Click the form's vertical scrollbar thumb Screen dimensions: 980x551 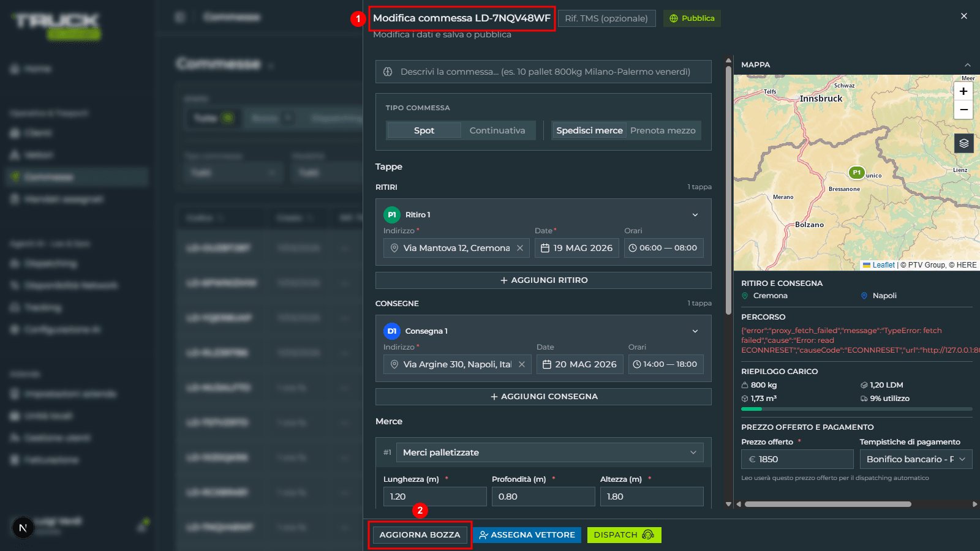pyautogui.click(x=729, y=190)
